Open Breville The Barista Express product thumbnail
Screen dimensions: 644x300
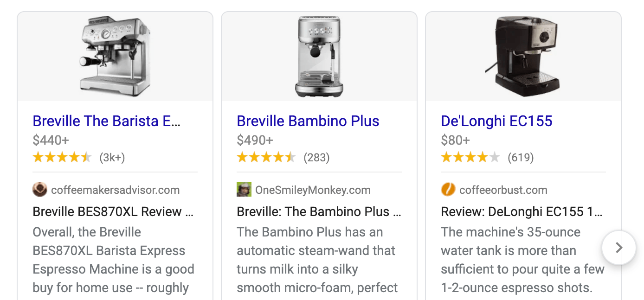[x=115, y=56]
